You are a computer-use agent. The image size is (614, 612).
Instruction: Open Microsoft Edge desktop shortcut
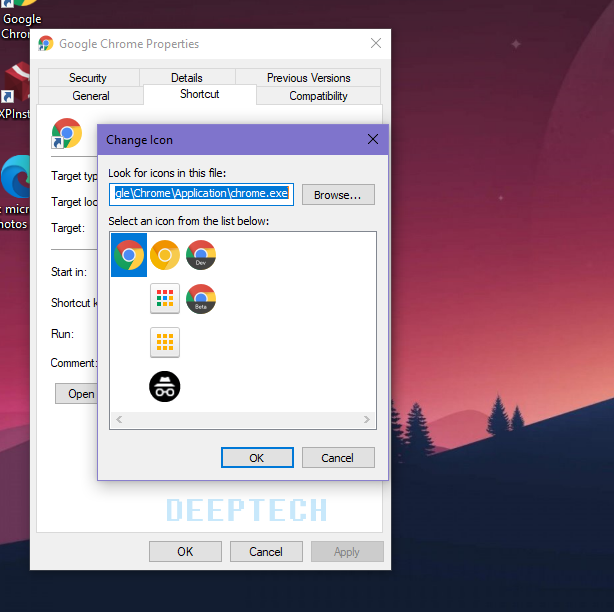click(x=16, y=177)
